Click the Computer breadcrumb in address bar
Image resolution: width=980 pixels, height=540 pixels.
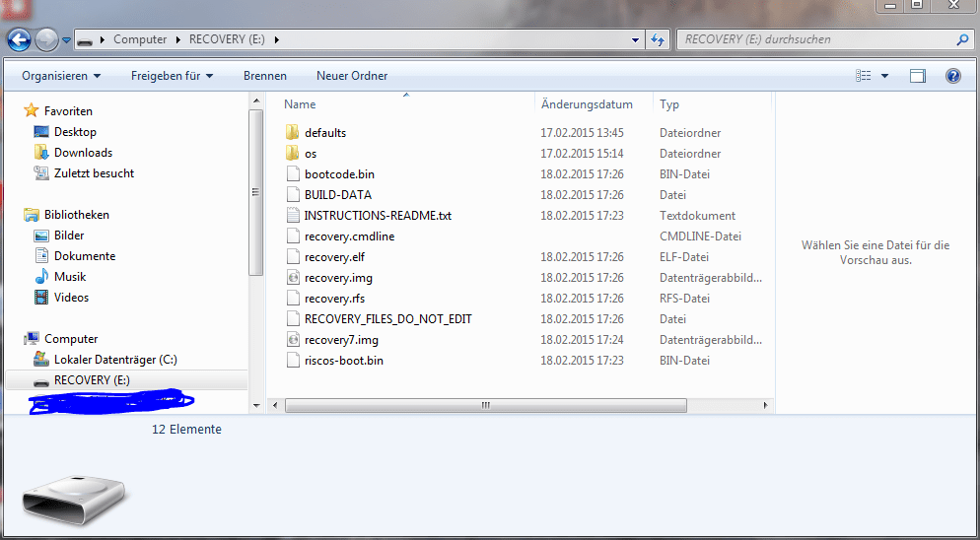(140, 39)
